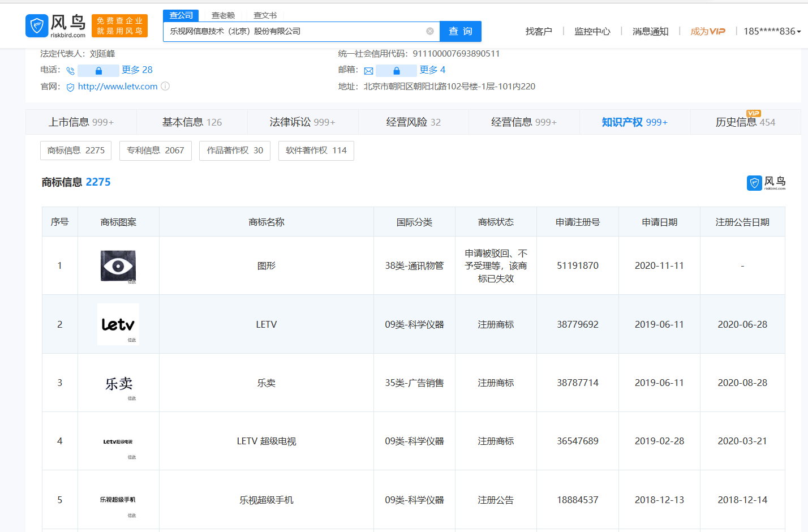Screen dimensions: 808x532
Task: Click the 商标名称 column header
Action: click(x=267, y=222)
